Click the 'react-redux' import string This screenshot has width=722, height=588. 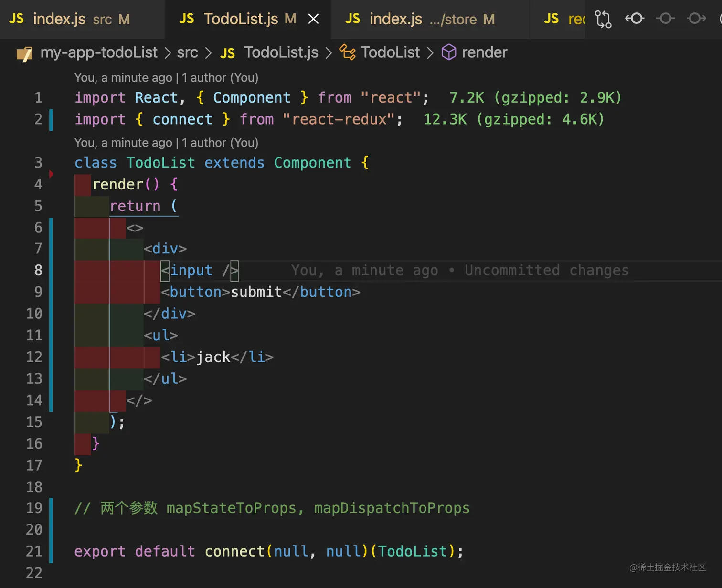point(338,119)
